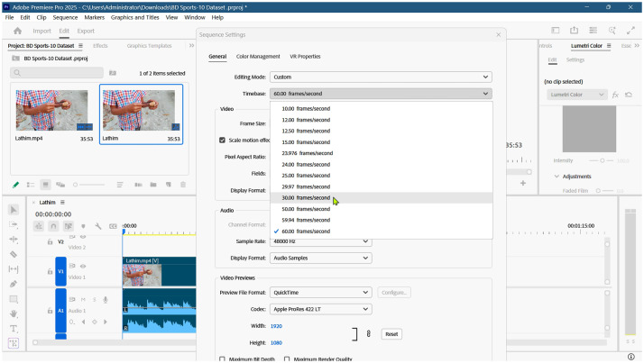Select the Type tool
644x363 pixels.
click(14, 329)
